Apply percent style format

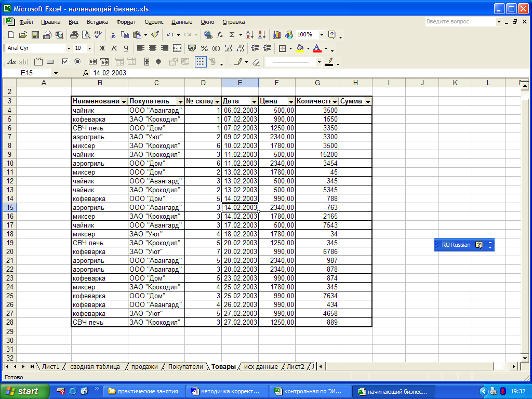click(204, 48)
